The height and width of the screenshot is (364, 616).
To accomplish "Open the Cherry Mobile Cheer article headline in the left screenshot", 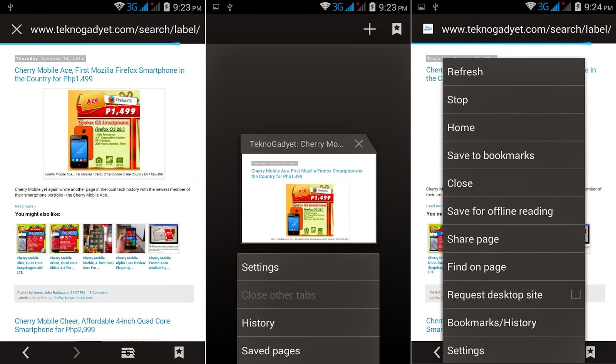I will point(92,326).
